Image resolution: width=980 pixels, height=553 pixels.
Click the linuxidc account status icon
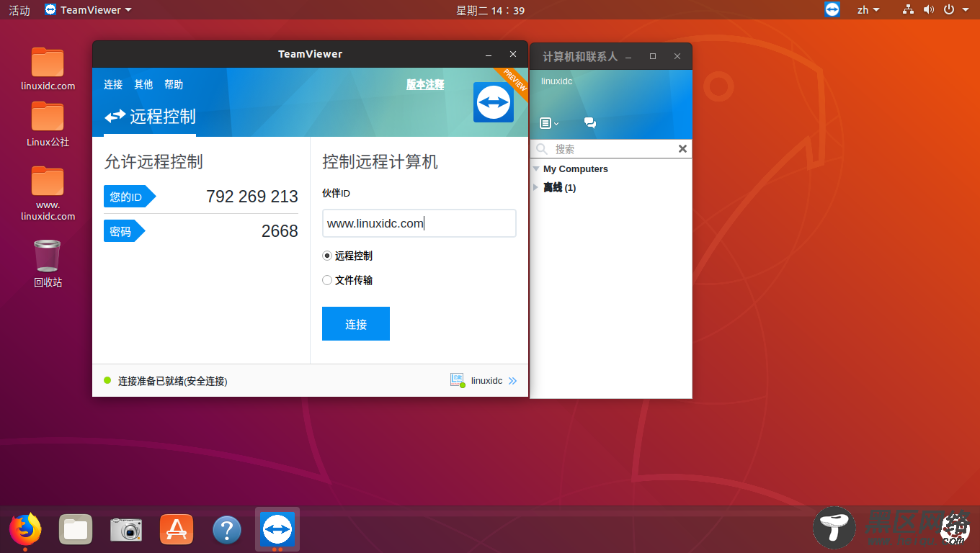[x=458, y=380]
